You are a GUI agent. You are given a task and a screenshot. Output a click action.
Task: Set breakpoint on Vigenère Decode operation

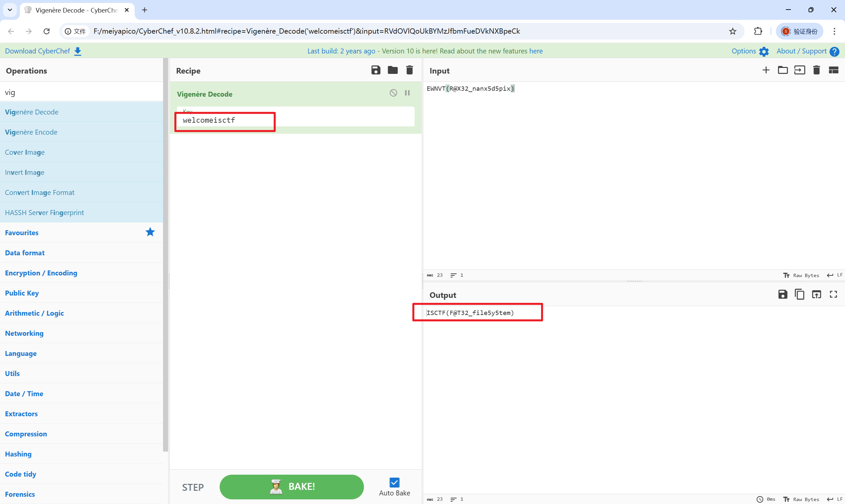pos(407,93)
